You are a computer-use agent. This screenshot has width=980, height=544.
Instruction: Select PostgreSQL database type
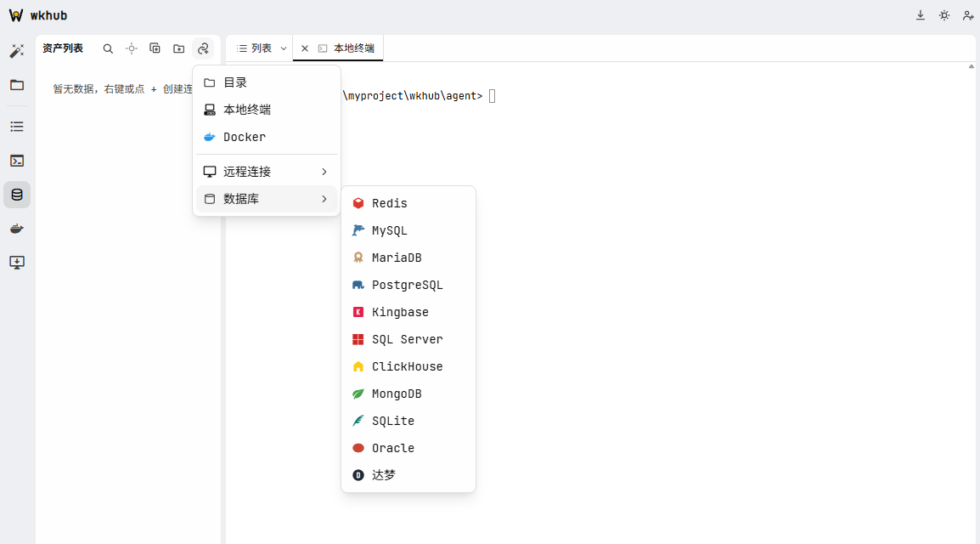pos(408,285)
